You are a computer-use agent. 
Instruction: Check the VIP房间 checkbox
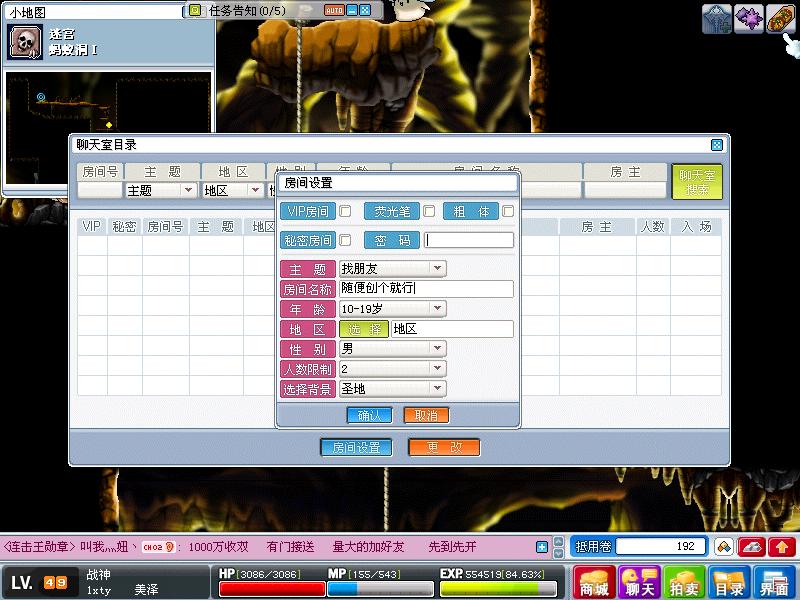click(x=345, y=211)
